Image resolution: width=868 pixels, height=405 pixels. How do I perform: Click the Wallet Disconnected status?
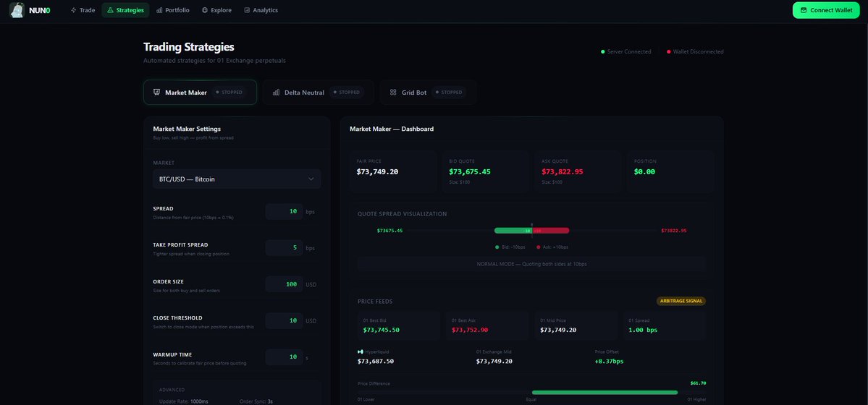[695, 51]
